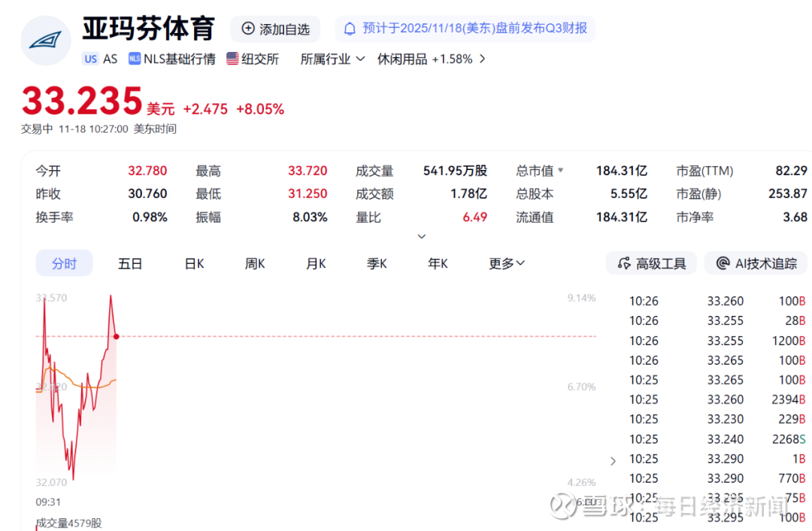
Task: Click 成交额 value 1.78亿
Action: (x=468, y=194)
